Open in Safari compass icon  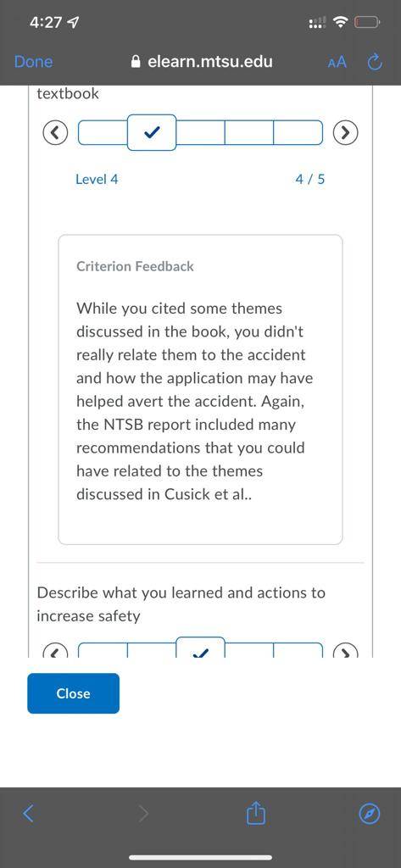pyautogui.click(x=370, y=814)
